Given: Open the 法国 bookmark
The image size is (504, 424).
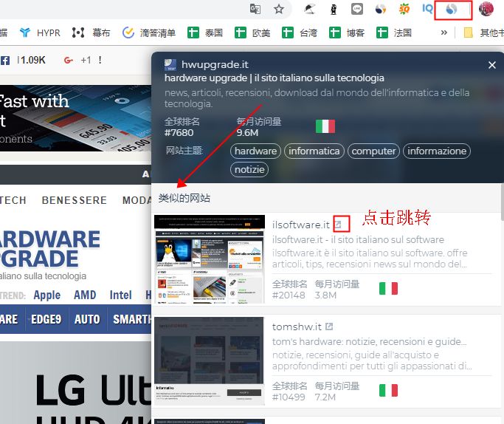Looking at the screenshot, I should point(394,33).
